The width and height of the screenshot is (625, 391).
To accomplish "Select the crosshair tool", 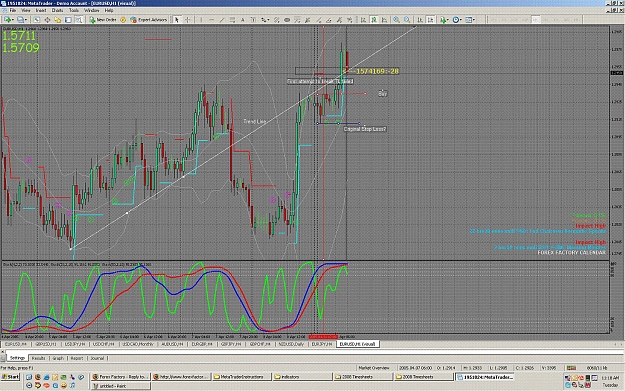I will (x=187, y=20).
